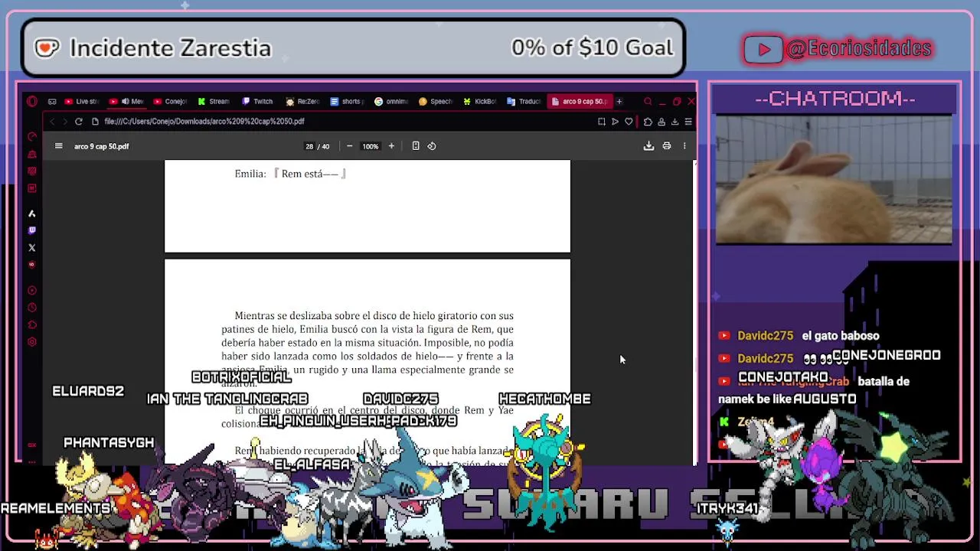Open the extensions cube icon
This screenshot has height=551, width=980.
648,122
